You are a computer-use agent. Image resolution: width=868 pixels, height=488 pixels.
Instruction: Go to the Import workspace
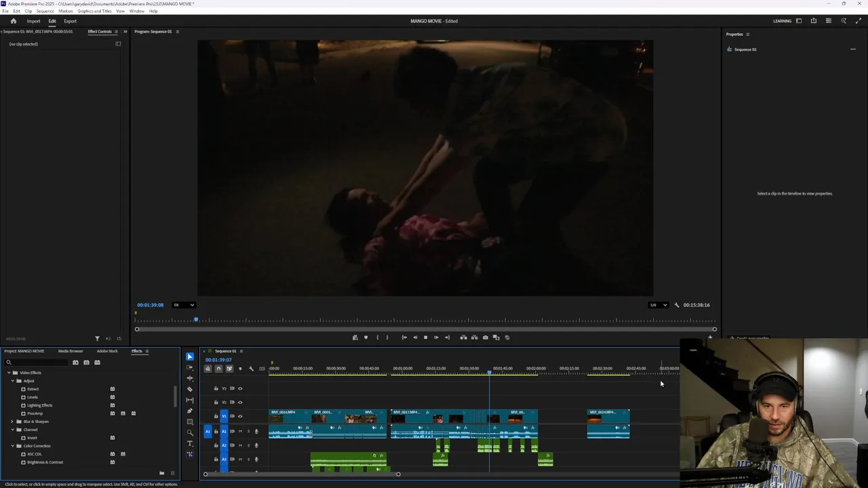coord(33,21)
